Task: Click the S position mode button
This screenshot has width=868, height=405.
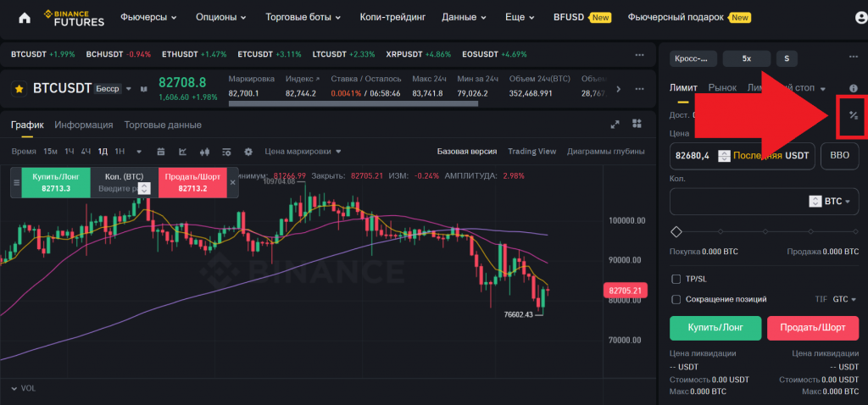Action: (787, 58)
